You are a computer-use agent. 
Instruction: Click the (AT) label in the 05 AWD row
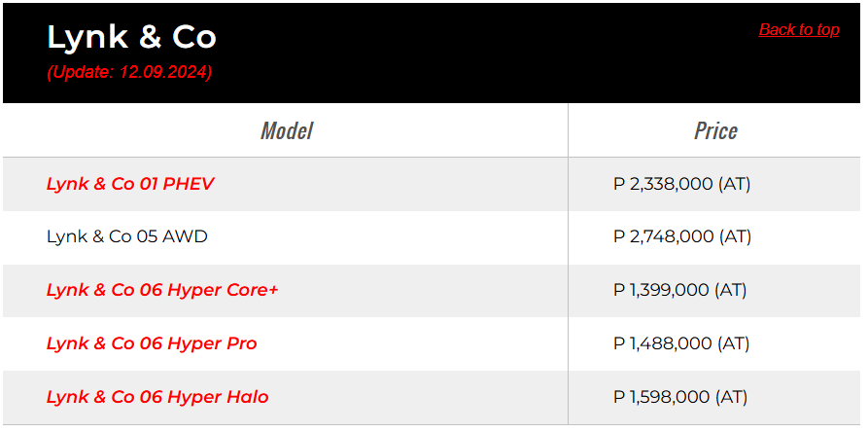734,236
